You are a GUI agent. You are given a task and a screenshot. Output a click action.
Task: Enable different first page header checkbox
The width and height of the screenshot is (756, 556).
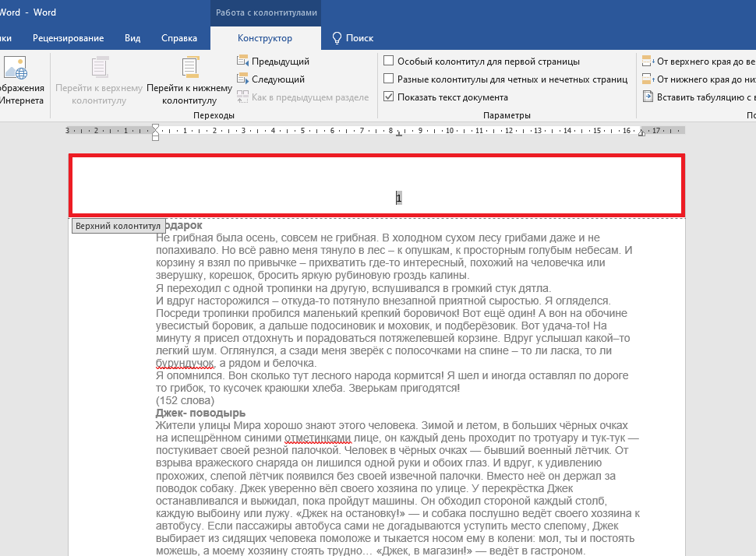[x=389, y=61]
